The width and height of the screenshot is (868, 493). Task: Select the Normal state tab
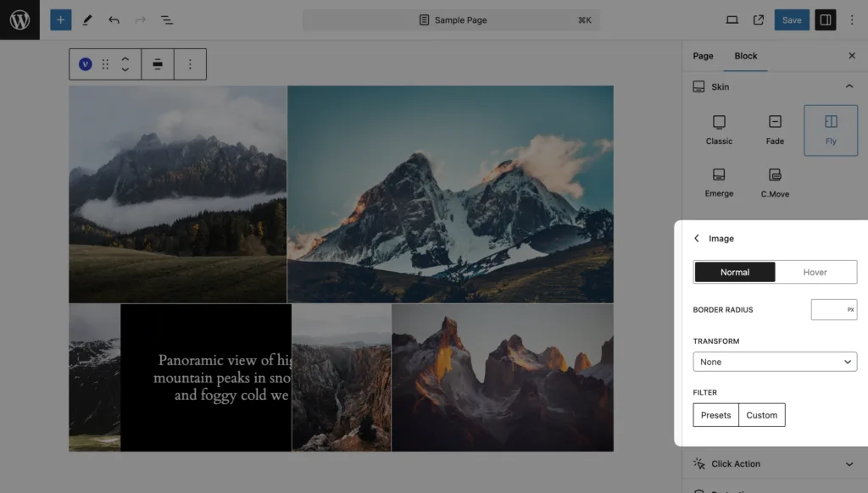[x=735, y=272]
